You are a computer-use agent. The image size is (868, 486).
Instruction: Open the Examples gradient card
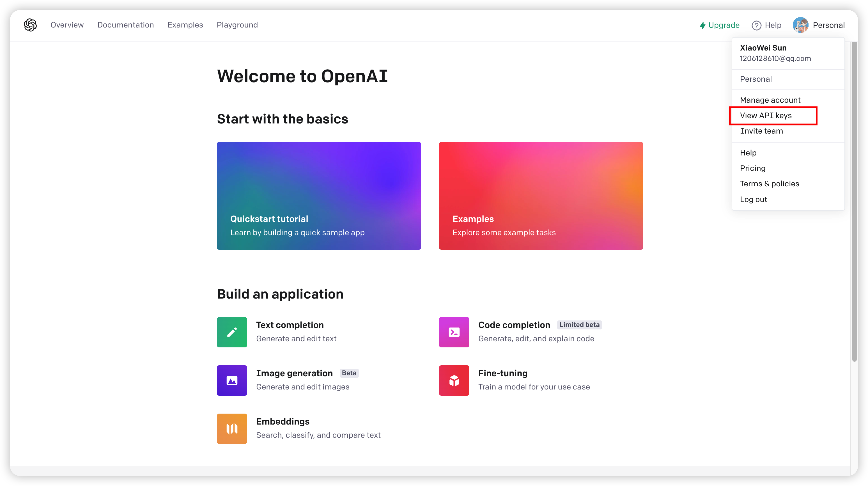541,196
